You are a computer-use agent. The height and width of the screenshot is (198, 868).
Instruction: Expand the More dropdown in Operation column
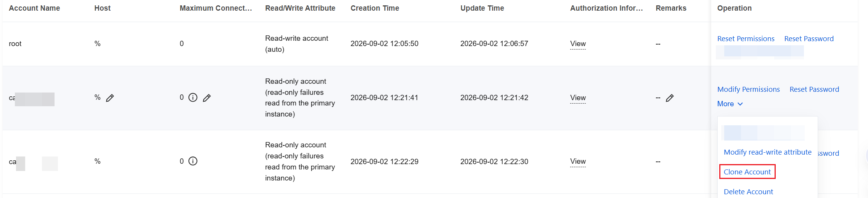pos(730,104)
